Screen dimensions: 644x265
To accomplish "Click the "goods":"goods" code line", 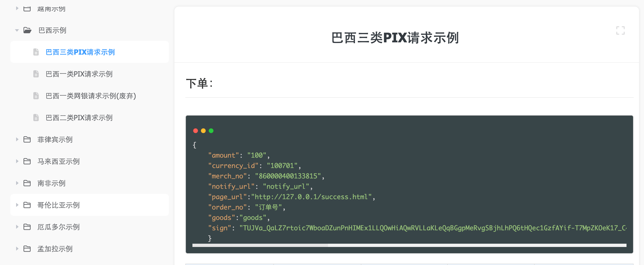I will point(239,217).
